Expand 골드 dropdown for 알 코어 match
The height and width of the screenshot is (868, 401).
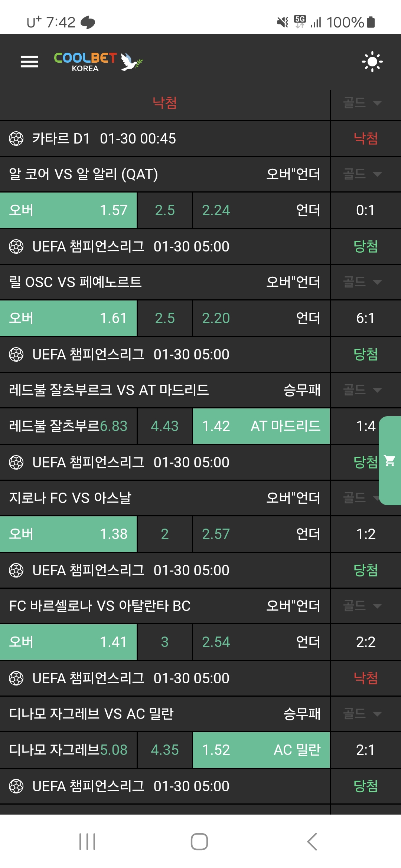[362, 174]
